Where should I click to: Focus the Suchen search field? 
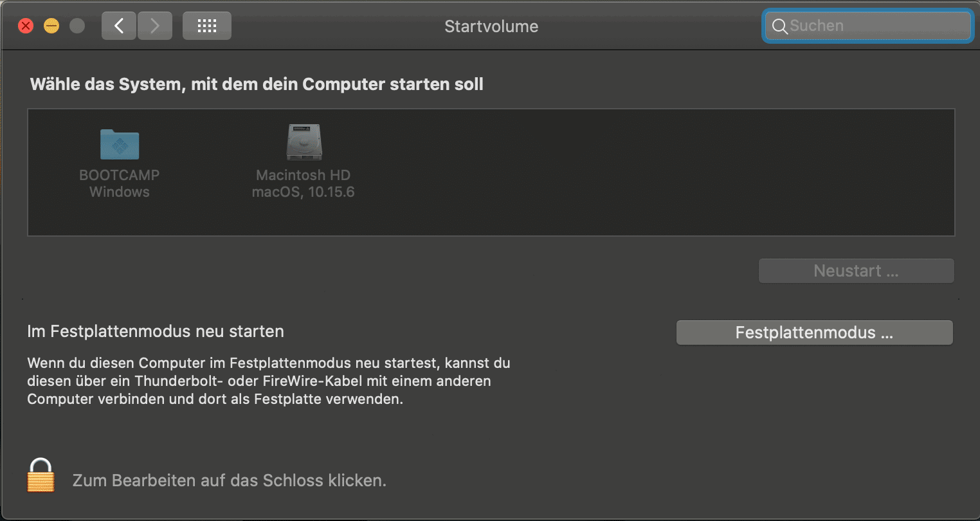click(x=868, y=26)
